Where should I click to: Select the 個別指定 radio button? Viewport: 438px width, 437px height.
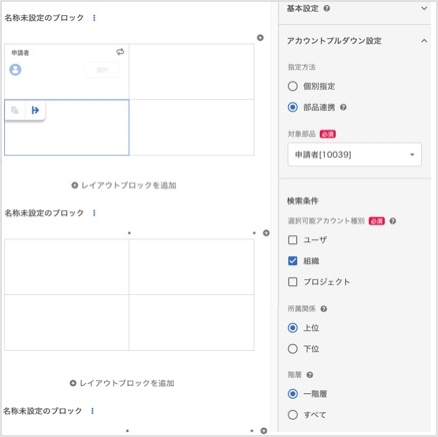tap(293, 86)
